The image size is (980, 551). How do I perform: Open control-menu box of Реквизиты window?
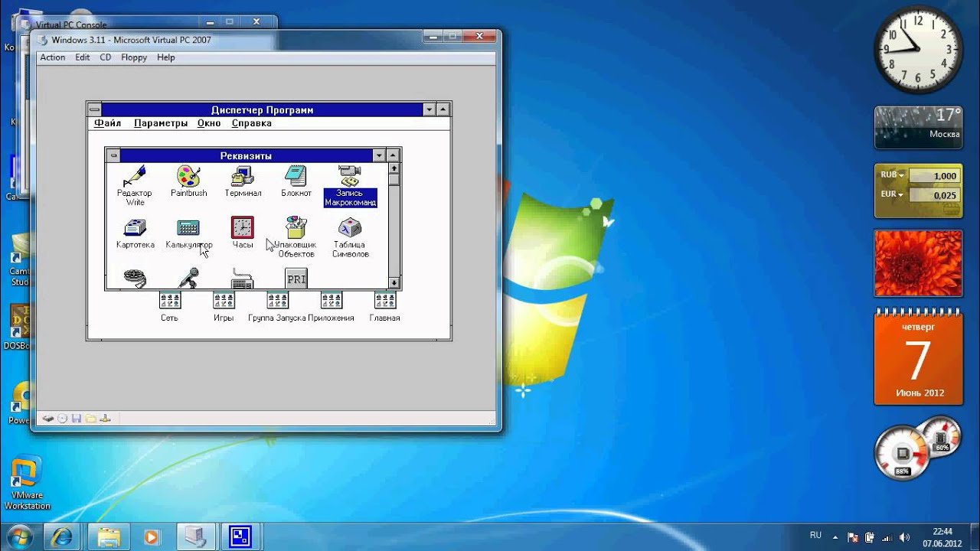click(x=113, y=155)
